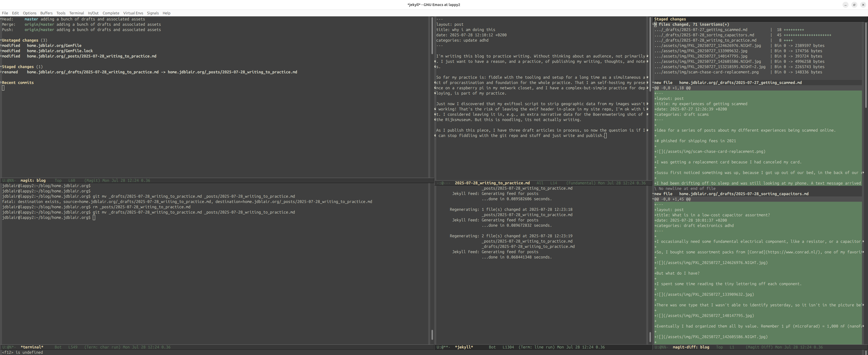Click 'magit: blog' buffer name in mode line
868x355 pixels.
pos(33,181)
